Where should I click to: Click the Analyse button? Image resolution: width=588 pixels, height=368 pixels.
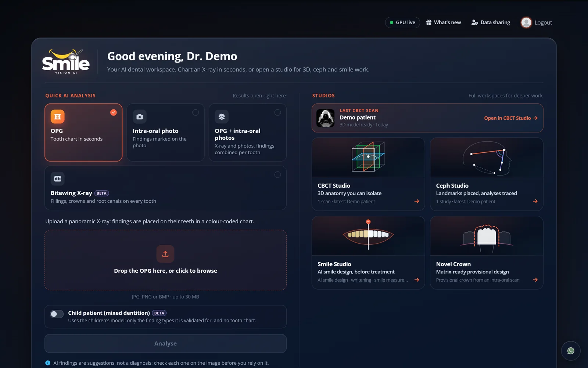pyautogui.click(x=165, y=343)
